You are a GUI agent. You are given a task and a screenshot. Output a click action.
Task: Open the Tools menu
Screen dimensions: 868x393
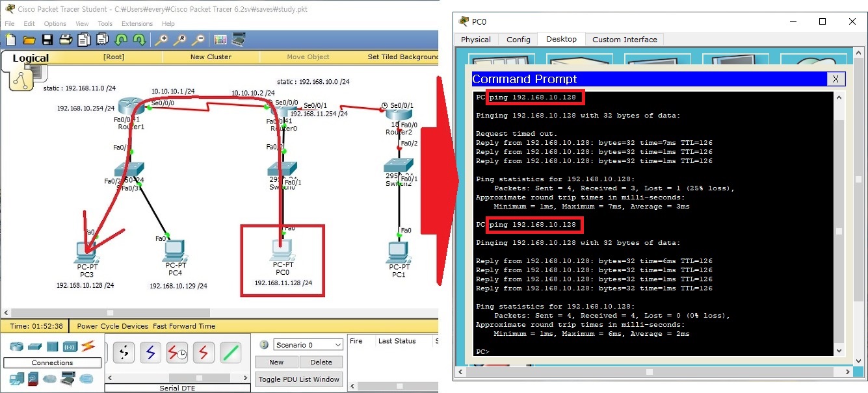click(x=105, y=23)
